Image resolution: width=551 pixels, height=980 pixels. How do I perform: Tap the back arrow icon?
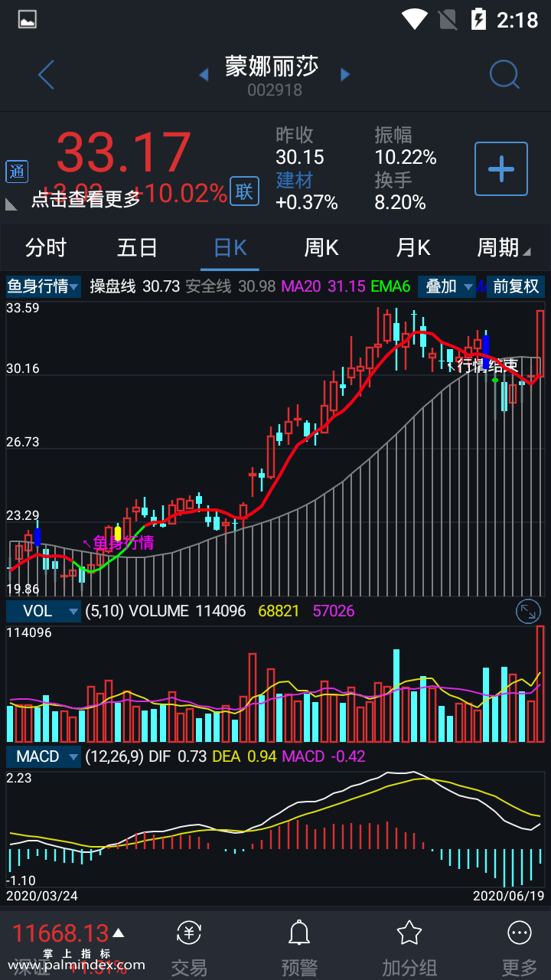click(x=46, y=75)
